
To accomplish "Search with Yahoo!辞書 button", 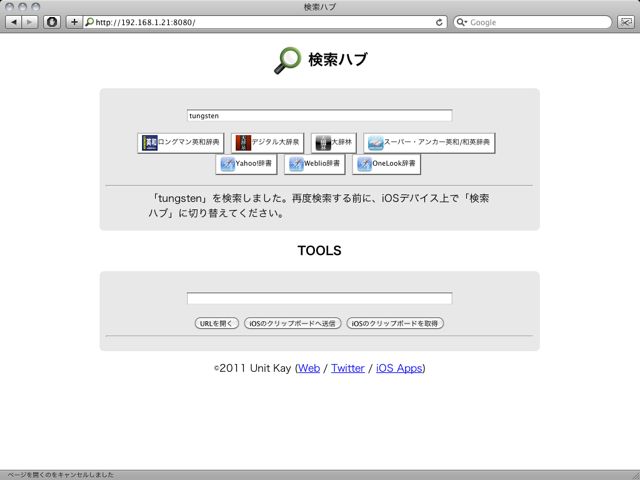I will point(246,164).
